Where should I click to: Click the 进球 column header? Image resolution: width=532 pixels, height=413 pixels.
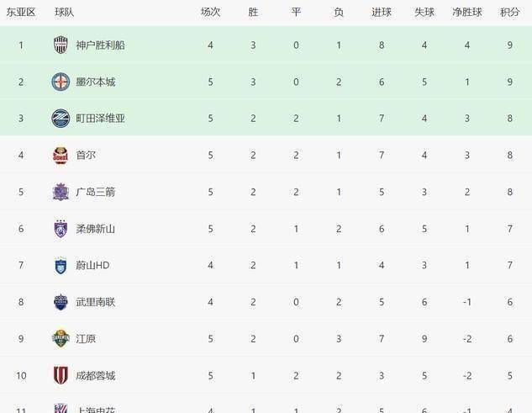(381, 13)
